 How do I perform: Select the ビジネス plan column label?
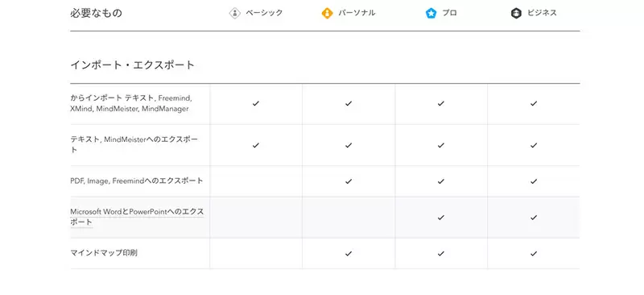[542, 13]
